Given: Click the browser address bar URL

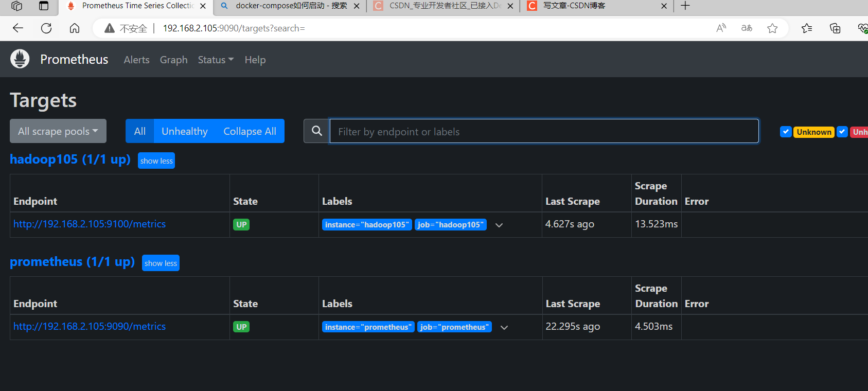Looking at the screenshot, I should (234, 28).
